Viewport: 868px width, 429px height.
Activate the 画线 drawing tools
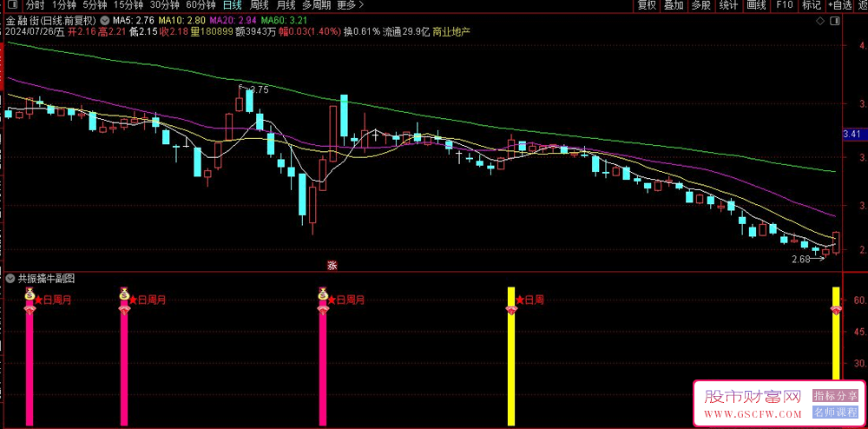tap(756, 5)
